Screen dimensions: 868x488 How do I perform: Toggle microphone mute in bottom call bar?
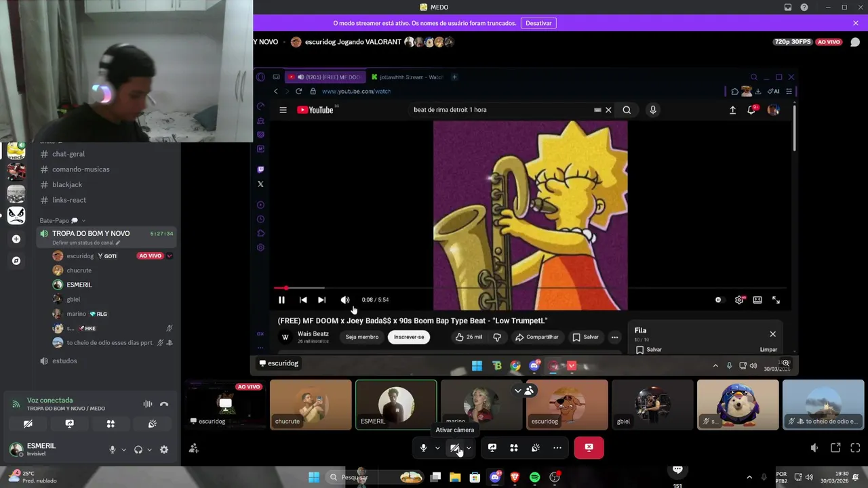[423, 448]
